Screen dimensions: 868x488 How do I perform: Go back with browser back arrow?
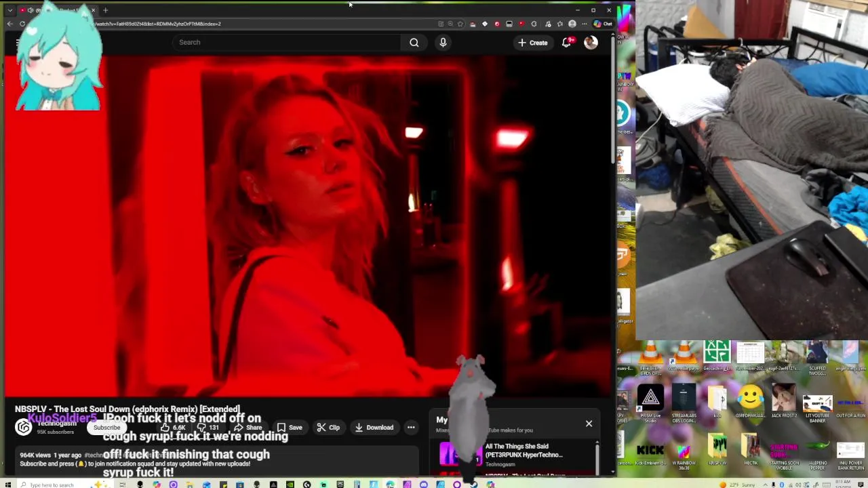[x=9, y=24]
